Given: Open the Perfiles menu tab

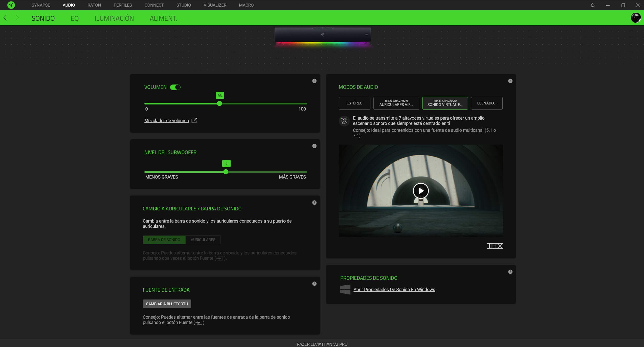Looking at the screenshot, I should tap(123, 5).
